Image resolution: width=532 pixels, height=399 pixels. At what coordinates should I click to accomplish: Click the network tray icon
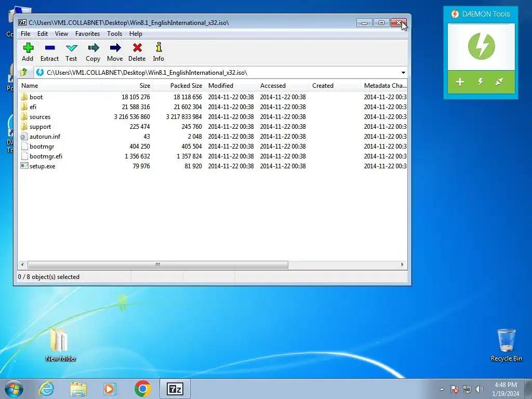467,389
